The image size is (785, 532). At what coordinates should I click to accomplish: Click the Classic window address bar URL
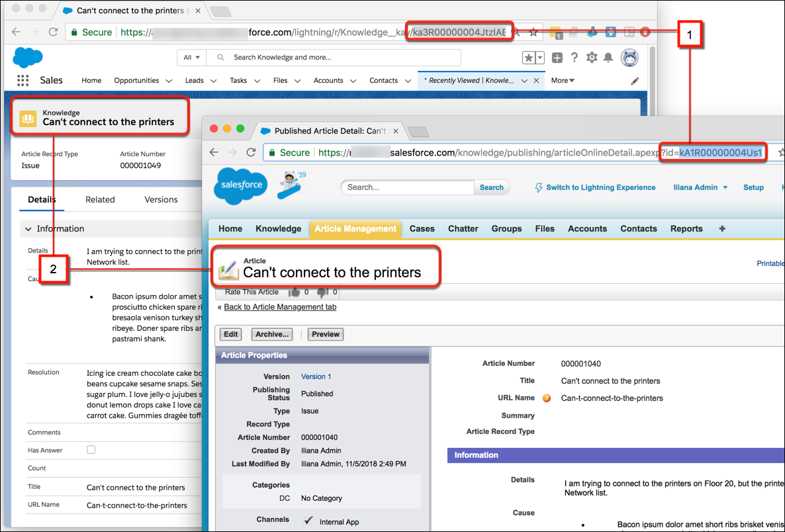pyautogui.click(x=524, y=152)
